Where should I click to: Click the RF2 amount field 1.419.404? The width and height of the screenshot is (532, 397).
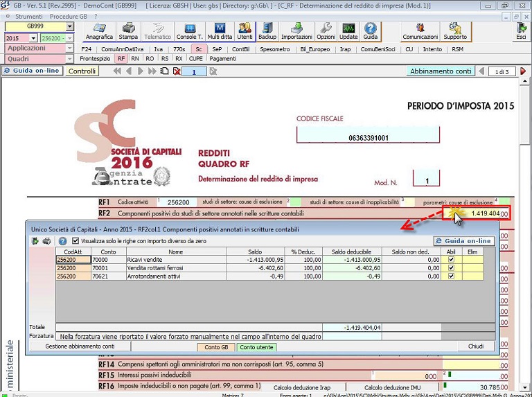(x=476, y=214)
